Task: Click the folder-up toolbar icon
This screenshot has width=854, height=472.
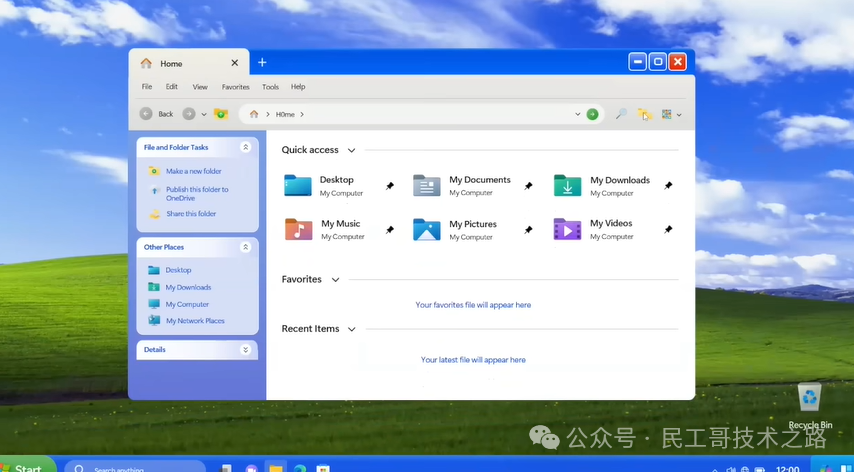Action: coord(221,114)
